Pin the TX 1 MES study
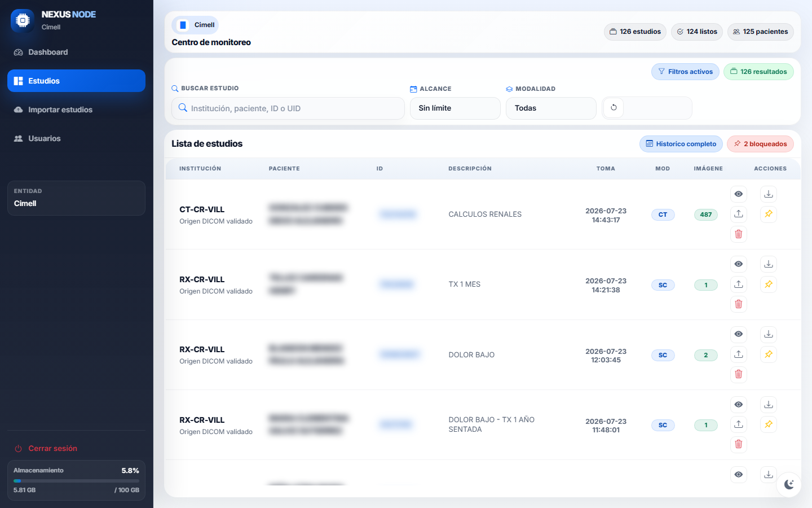Image resolution: width=812 pixels, height=508 pixels. [769, 284]
